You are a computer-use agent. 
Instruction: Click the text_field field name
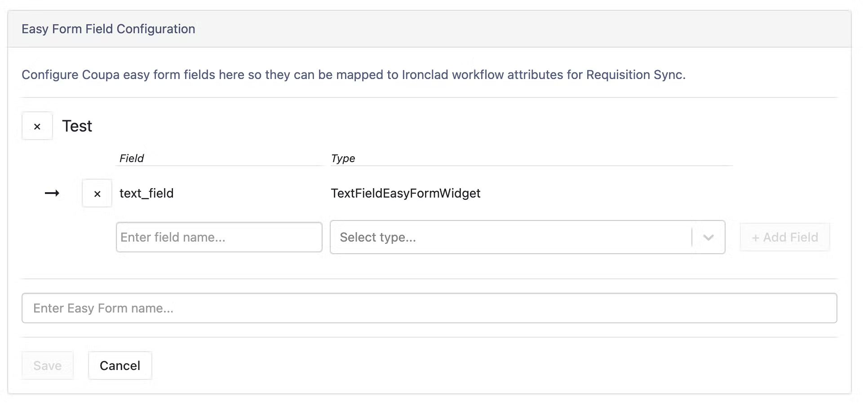click(x=146, y=193)
